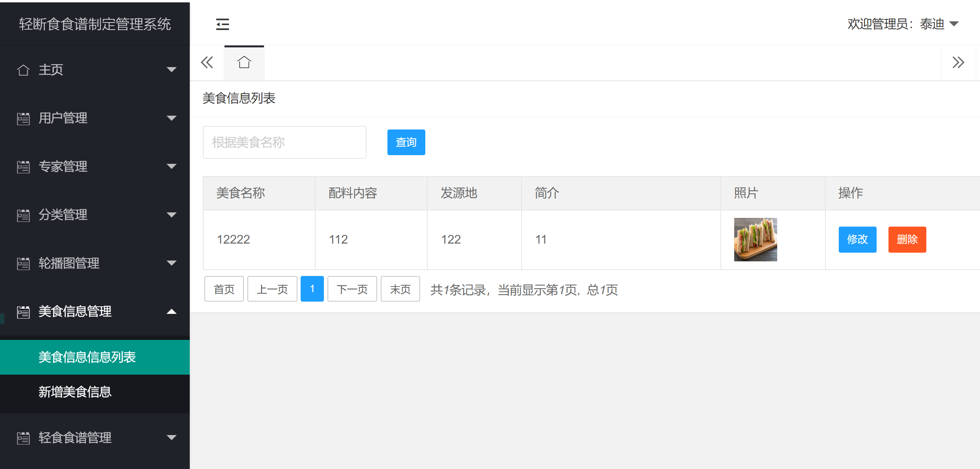This screenshot has width=980, height=469.
Task: Click the 用户管理 panel icon
Action: click(23, 118)
